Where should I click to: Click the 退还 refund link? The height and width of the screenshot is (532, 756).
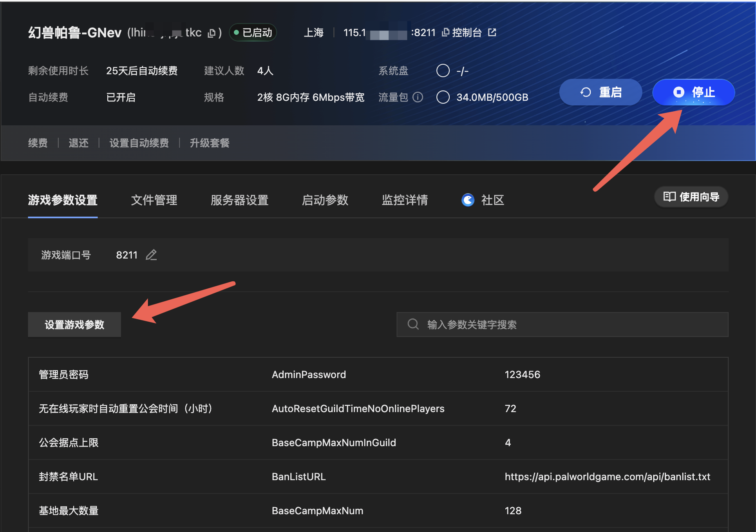coord(78,143)
